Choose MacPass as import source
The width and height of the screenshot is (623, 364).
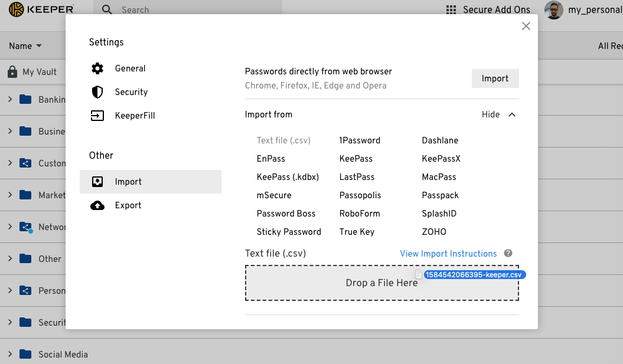click(439, 177)
